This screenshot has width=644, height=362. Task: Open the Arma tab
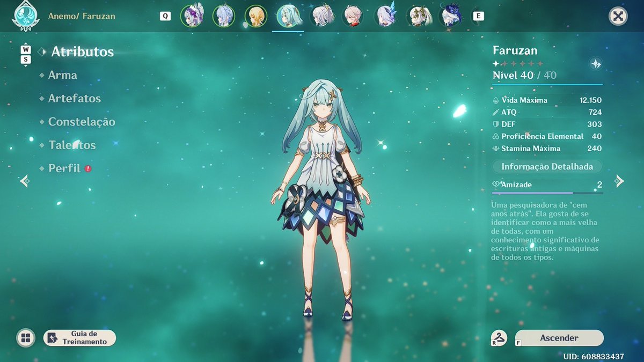tap(62, 75)
